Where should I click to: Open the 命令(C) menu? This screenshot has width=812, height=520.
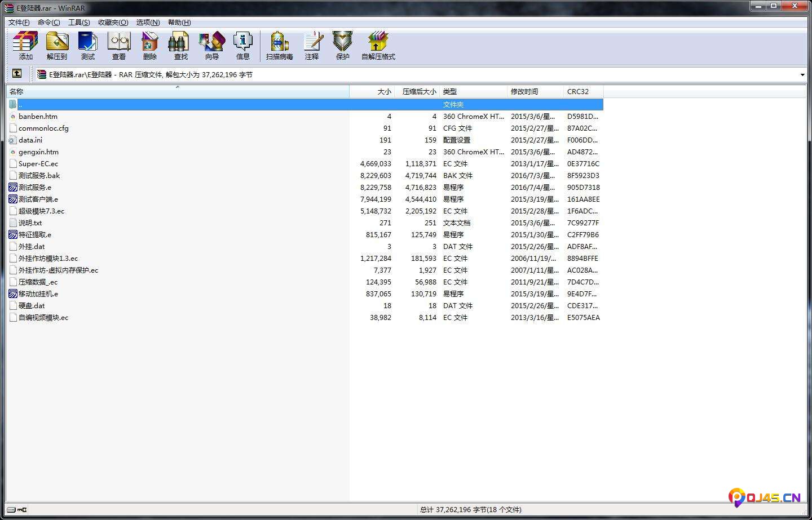pyautogui.click(x=49, y=23)
